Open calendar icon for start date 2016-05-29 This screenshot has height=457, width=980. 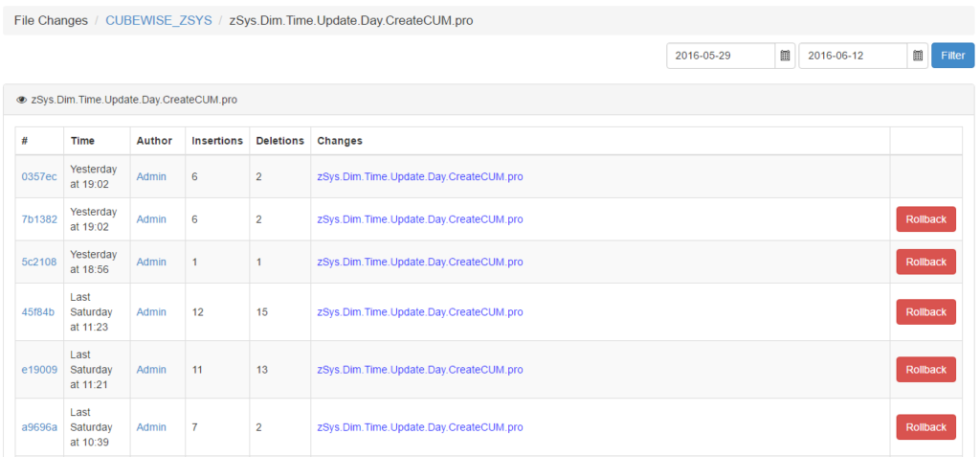coord(785,56)
